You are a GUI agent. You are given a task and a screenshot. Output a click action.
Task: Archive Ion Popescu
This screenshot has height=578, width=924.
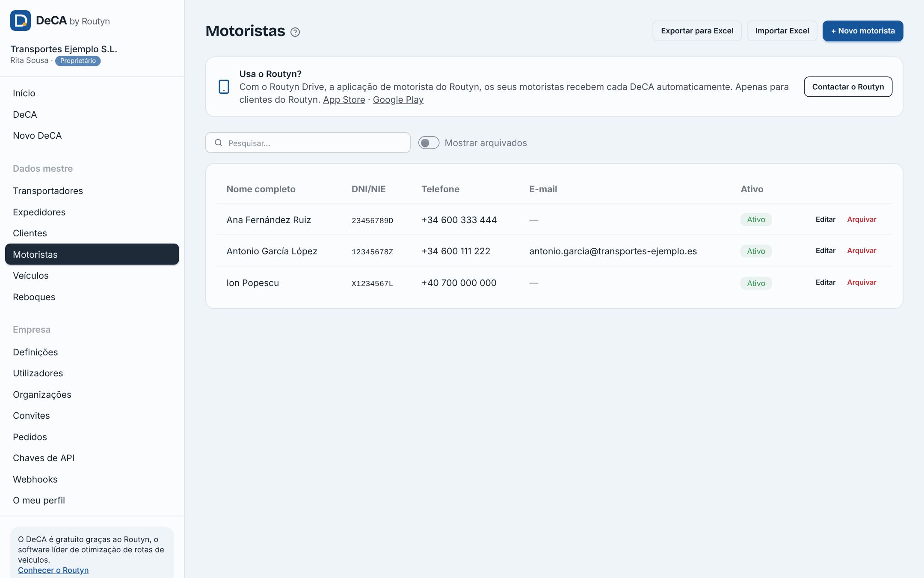coord(862,283)
